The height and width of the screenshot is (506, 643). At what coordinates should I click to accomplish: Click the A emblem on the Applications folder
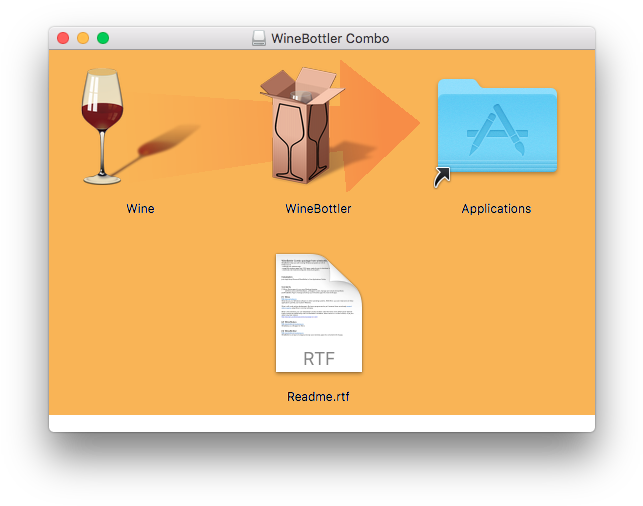pos(497,132)
